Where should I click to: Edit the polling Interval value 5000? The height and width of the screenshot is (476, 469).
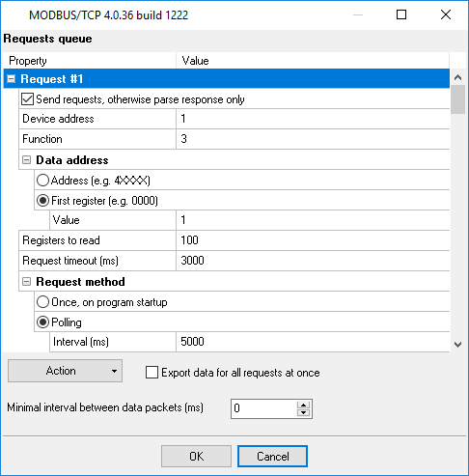tap(313, 342)
